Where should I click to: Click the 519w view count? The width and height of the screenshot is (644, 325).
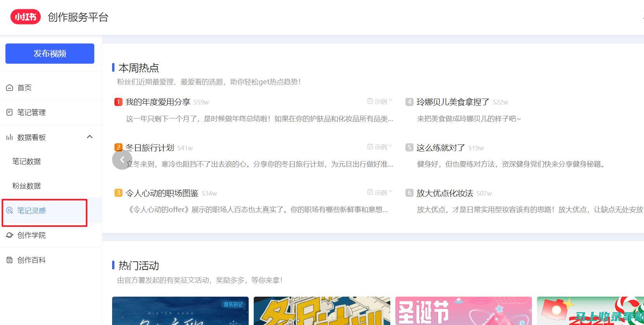click(x=476, y=148)
